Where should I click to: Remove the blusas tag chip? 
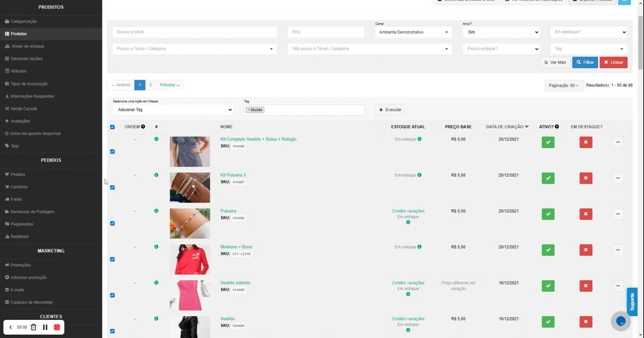point(249,110)
